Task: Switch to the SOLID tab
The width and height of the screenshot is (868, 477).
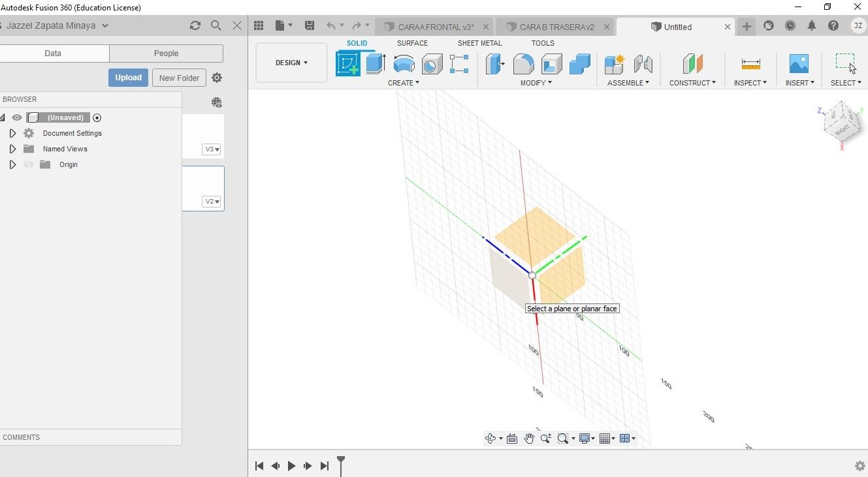Action: click(357, 43)
